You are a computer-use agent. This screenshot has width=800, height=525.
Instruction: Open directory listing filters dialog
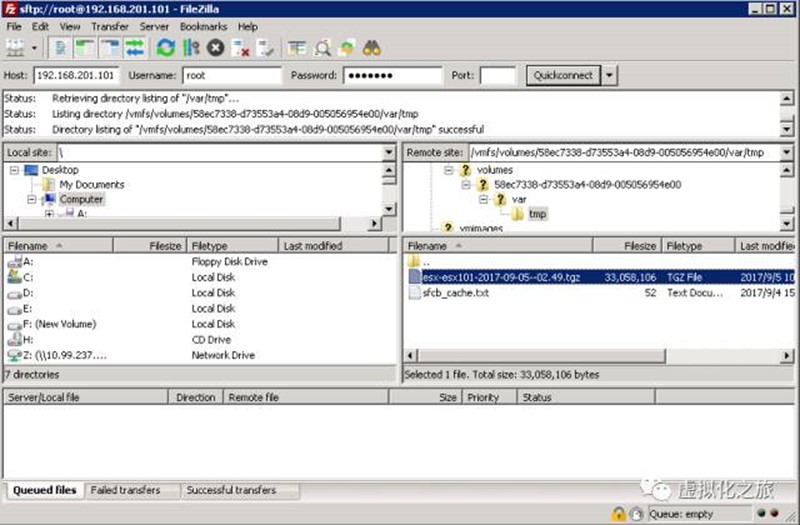(297, 48)
